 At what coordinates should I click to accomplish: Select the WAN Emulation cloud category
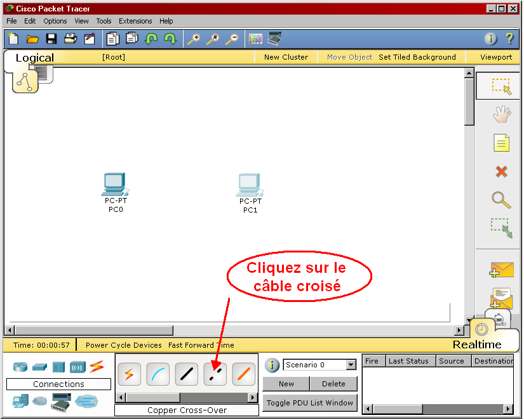[x=40, y=400]
